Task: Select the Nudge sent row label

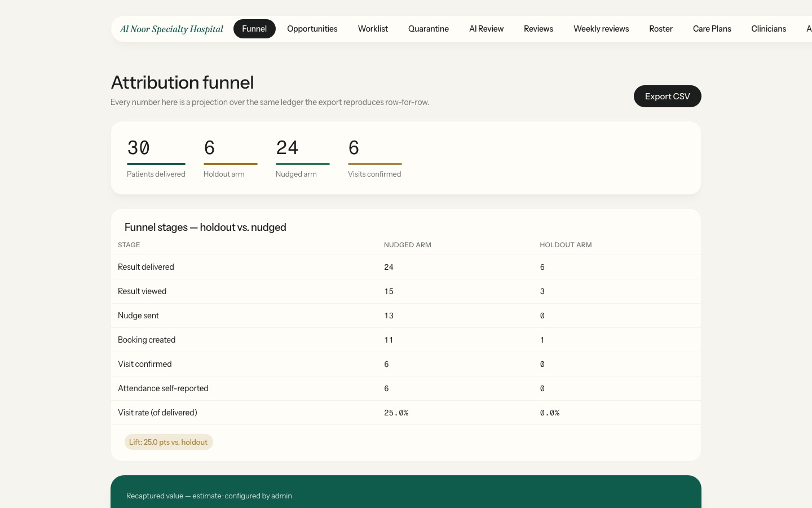Action: 138,316
